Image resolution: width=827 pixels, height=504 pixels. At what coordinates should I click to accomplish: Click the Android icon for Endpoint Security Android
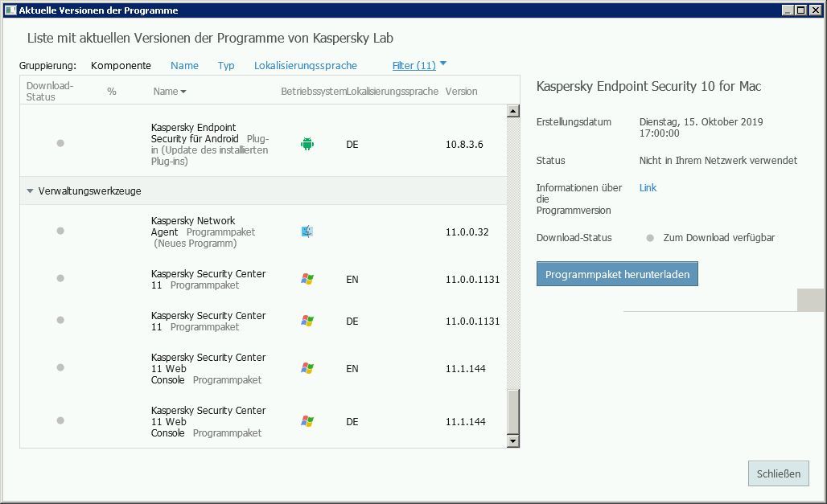[x=307, y=145]
